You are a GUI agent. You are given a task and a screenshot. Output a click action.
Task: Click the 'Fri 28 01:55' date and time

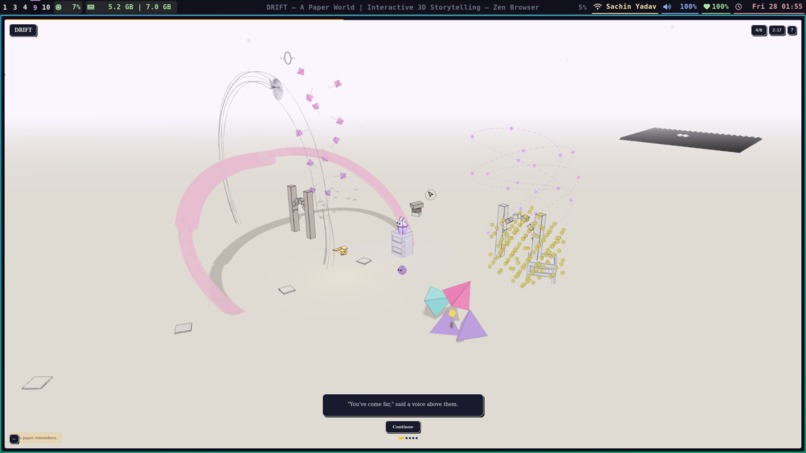(777, 7)
